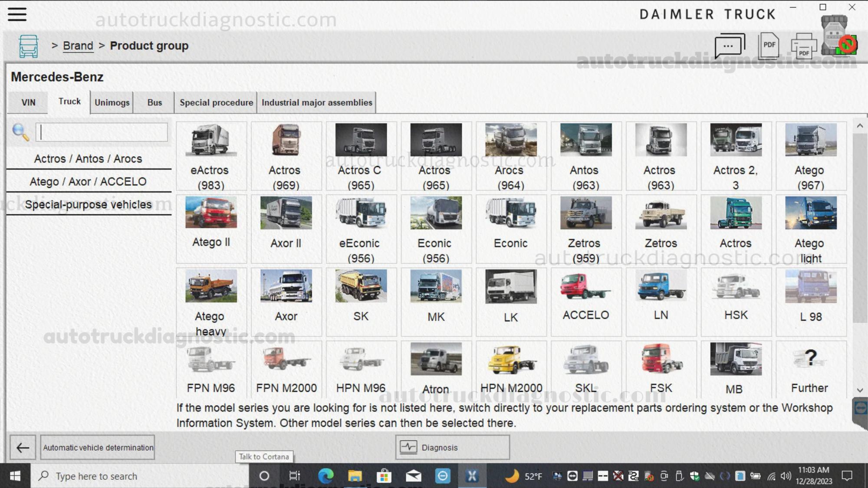
Task: Select the Atego / Axor / ACCELO category
Action: [x=88, y=181]
